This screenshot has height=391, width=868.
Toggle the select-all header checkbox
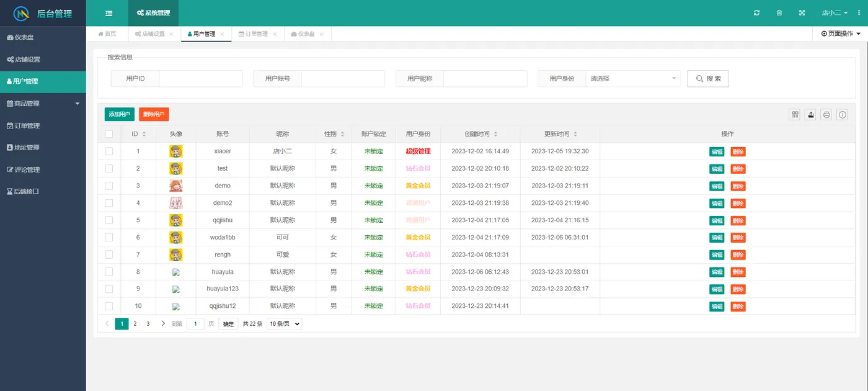point(109,134)
